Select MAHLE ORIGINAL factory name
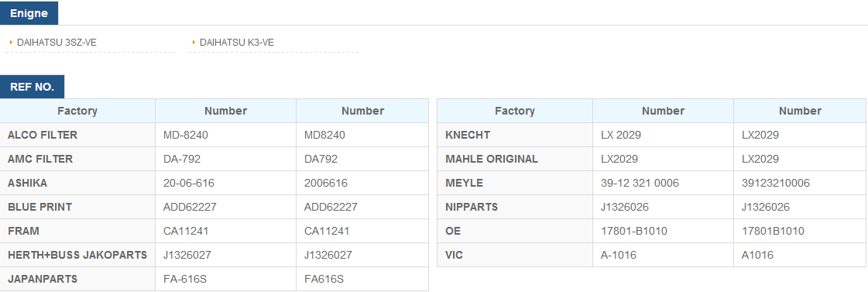 [492, 159]
